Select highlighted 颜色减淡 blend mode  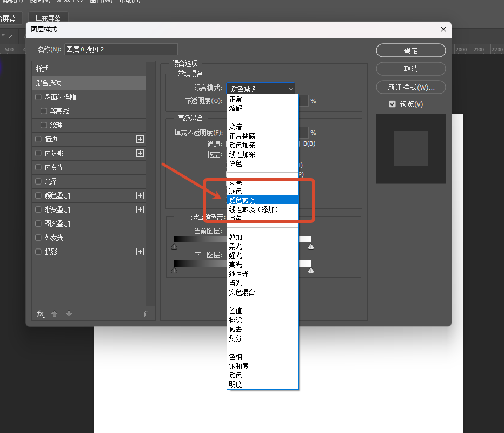tap(263, 200)
